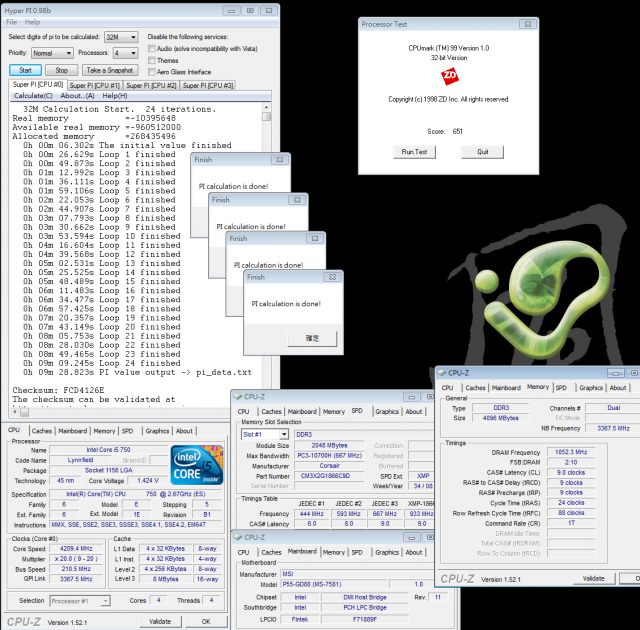Screen dimensions: 640x630
Task: Select Super PI [CPU #0] tab
Action: point(38,84)
